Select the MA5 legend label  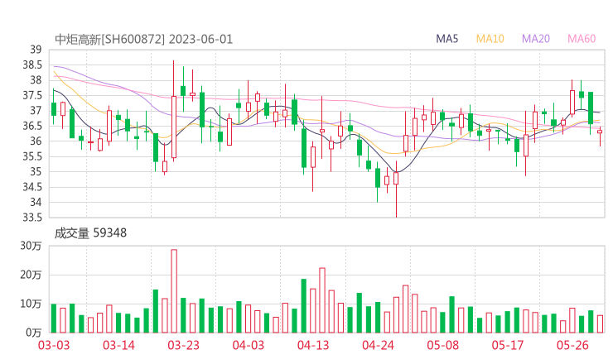tap(446, 39)
